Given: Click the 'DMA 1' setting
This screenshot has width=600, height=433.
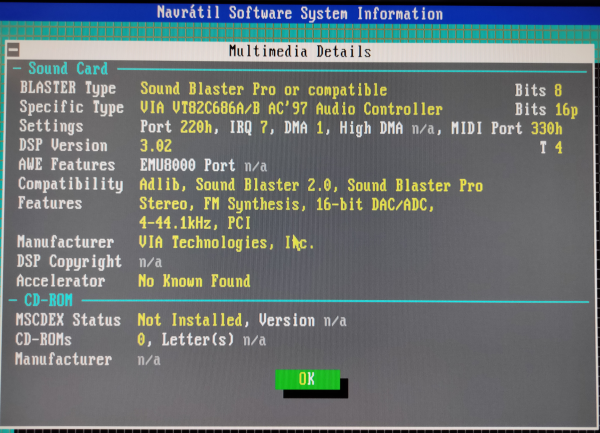Looking at the screenshot, I should click(304, 128).
